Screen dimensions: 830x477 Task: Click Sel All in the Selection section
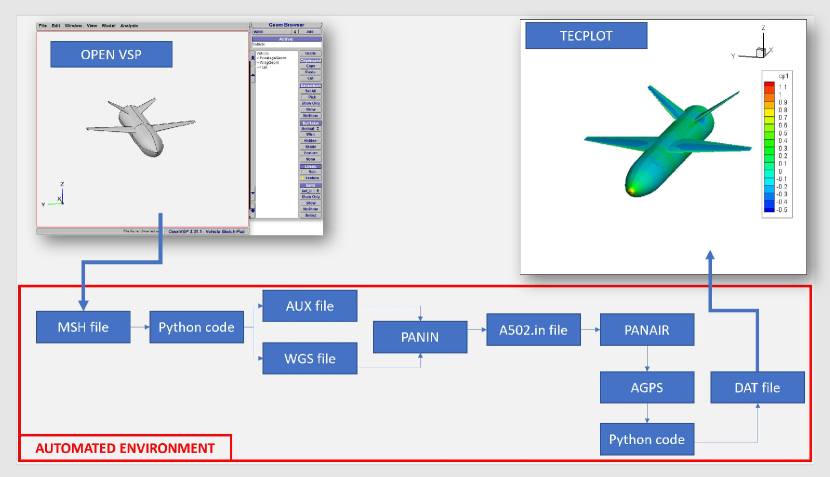[310, 91]
